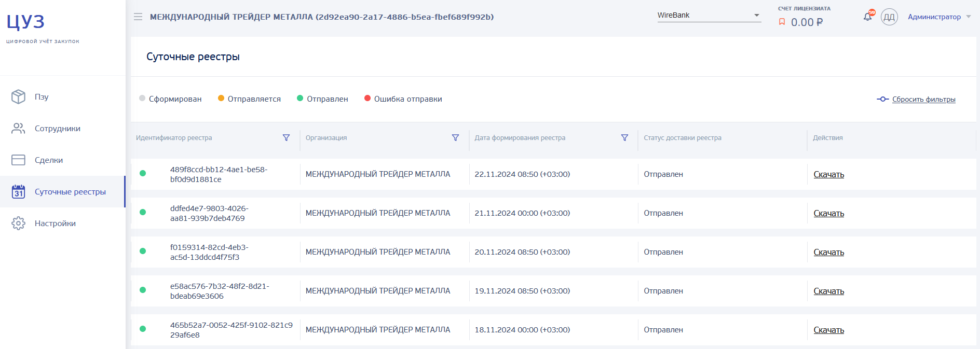Click date 21.11.2024 00:00 (+03:00)

coord(522,213)
